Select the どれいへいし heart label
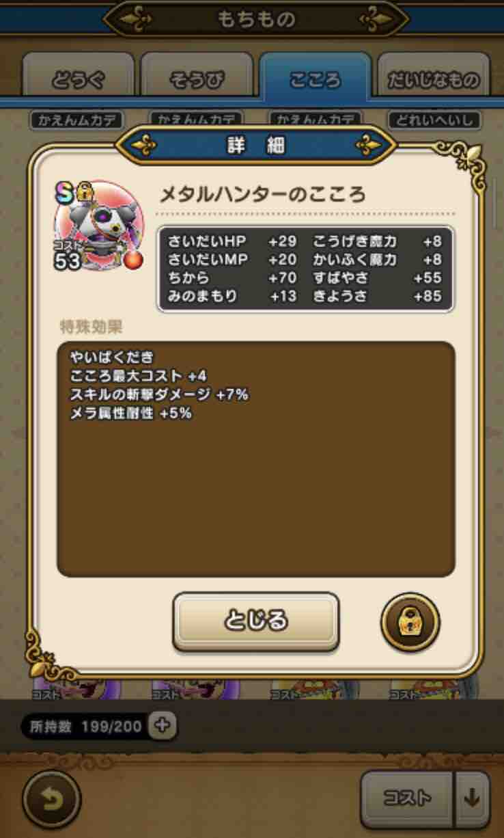 [434, 120]
